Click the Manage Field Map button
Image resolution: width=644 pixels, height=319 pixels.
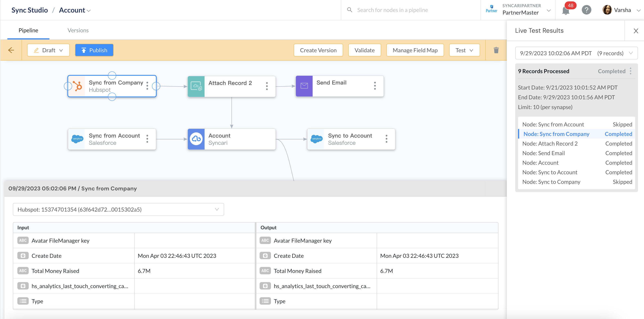(x=415, y=50)
